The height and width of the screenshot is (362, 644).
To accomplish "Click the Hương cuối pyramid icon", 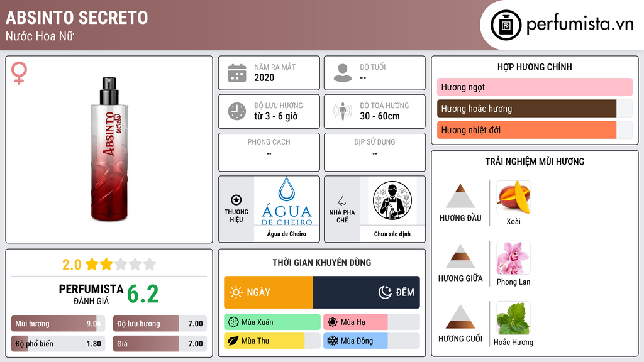I will (x=460, y=317).
